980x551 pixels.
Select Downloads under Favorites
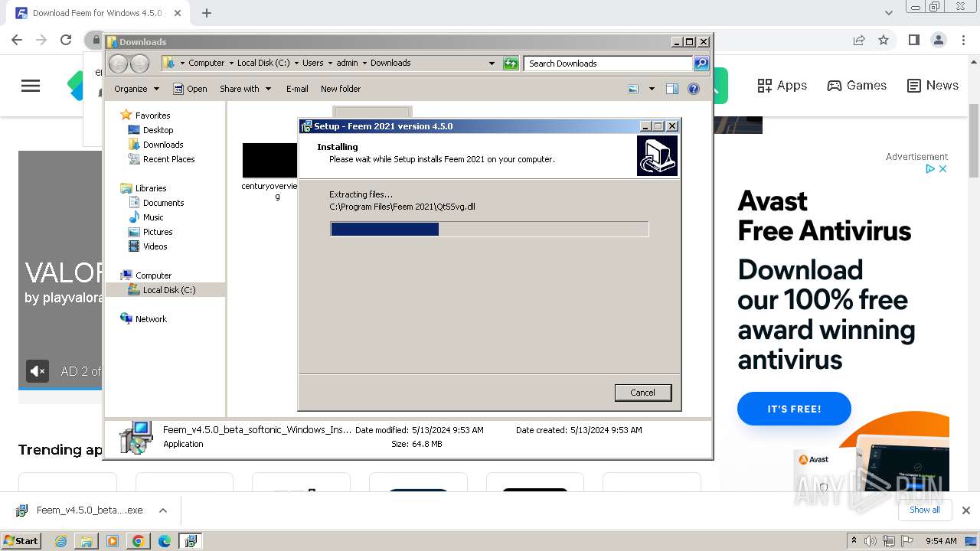pyautogui.click(x=163, y=145)
